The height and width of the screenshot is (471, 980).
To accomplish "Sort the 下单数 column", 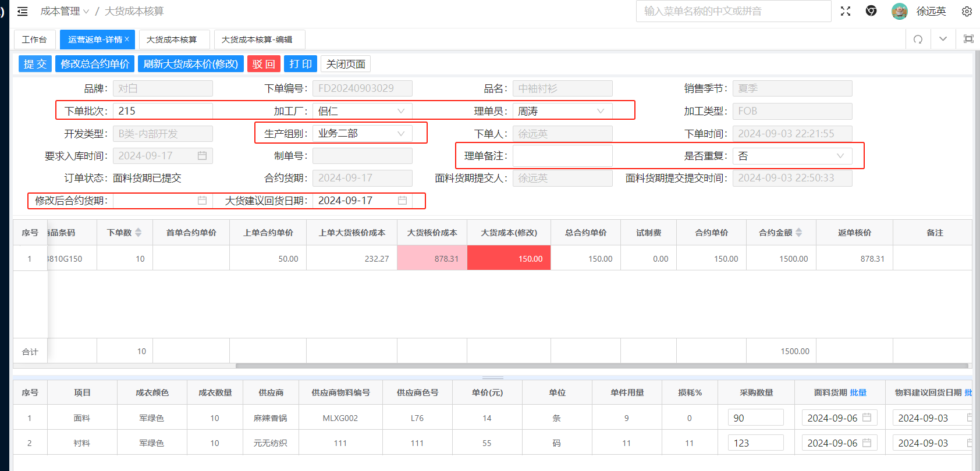I will point(139,233).
